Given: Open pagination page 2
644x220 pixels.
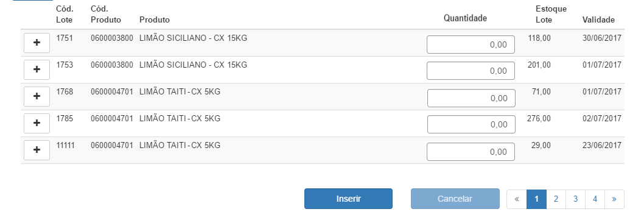Looking at the screenshot, I should pyautogui.click(x=556, y=199).
